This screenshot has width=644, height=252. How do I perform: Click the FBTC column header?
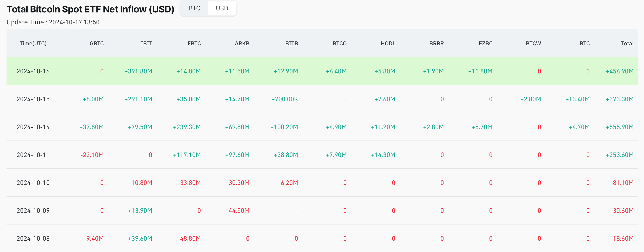click(194, 43)
